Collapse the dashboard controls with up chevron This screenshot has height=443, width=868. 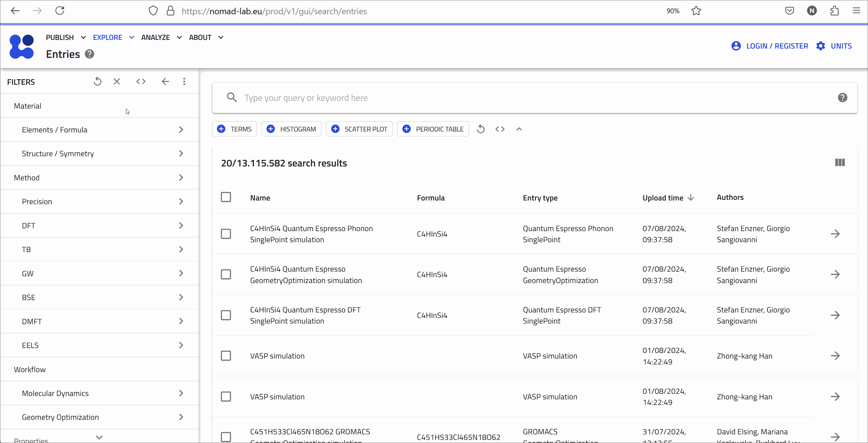click(x=519, y=129)
